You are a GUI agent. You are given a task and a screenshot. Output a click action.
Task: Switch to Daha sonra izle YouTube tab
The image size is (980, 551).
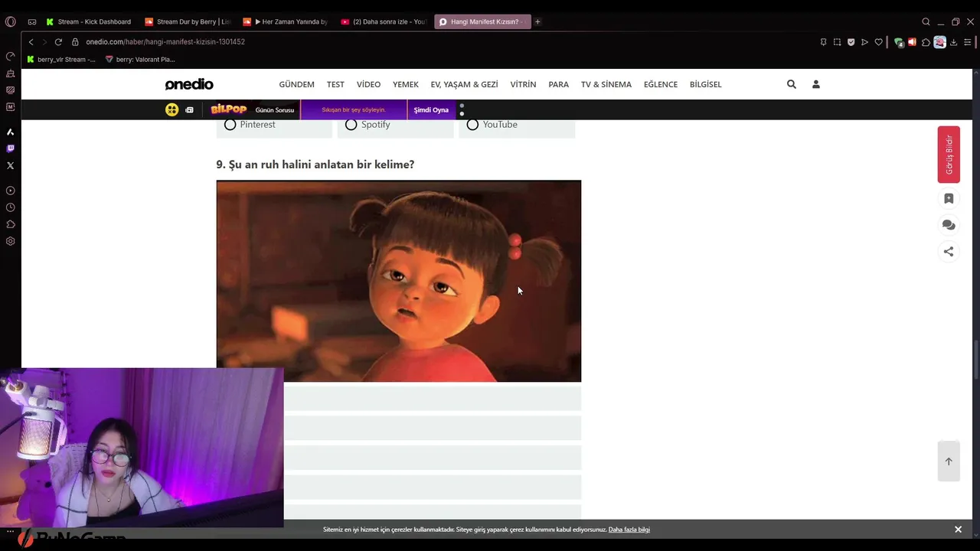pyautogui.click(x=384, y=21)
